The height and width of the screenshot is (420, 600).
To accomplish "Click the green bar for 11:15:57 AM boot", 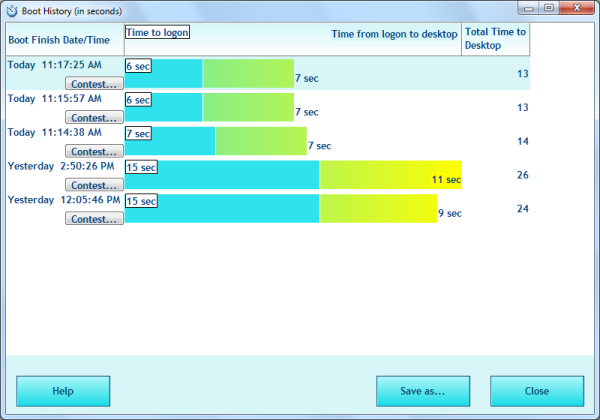I will pos(247,107).
